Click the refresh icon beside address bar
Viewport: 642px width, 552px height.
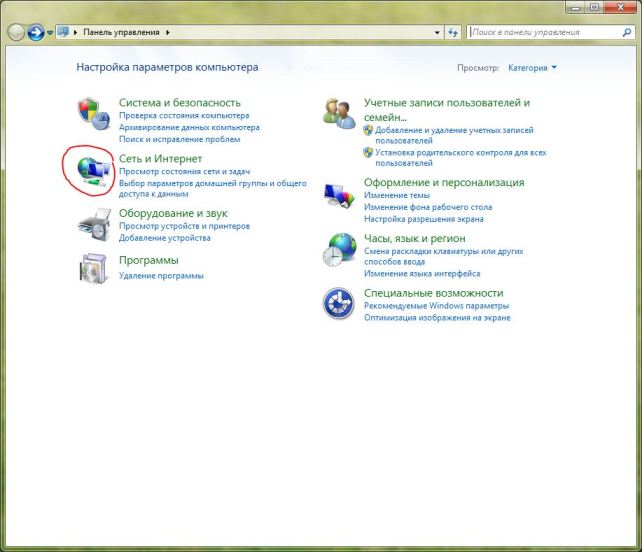pos(453,32)
